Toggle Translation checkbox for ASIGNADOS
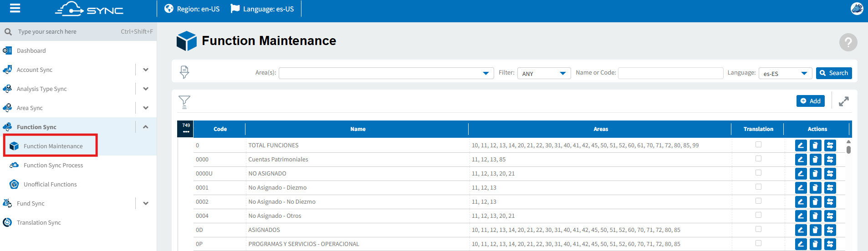This screenshot has height=251, width=868. 758,229
